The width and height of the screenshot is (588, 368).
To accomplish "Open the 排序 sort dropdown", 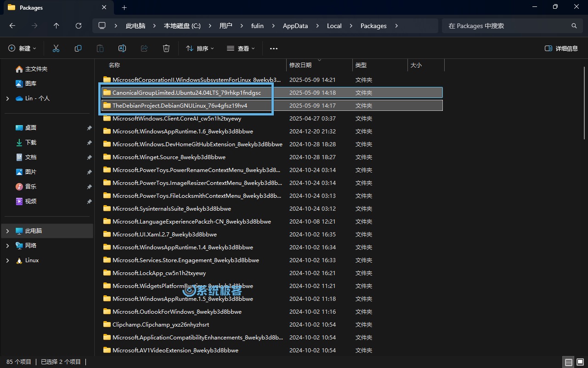I will (x=200, y=48).
